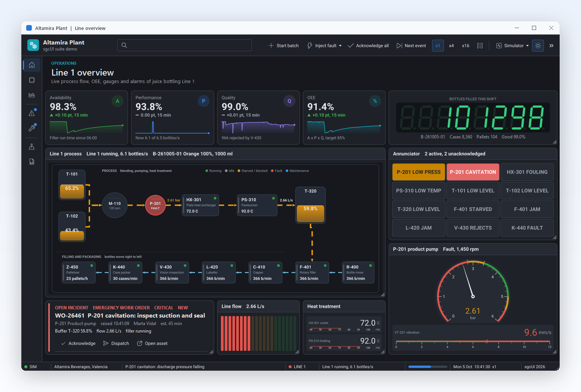The image size is (581, 392).
Task: Open the Home overview sidebar icon
Action: [32, 65]
